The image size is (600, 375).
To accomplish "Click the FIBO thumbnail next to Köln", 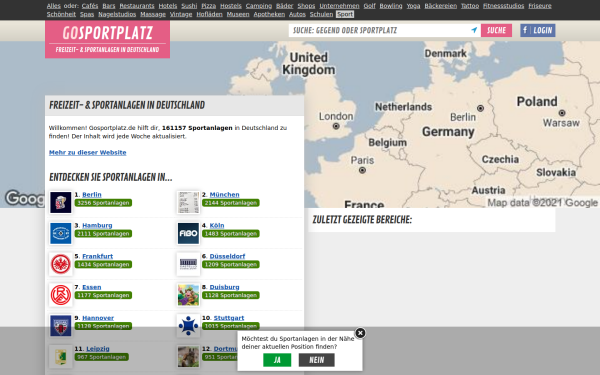I will [x=188, y=233].
